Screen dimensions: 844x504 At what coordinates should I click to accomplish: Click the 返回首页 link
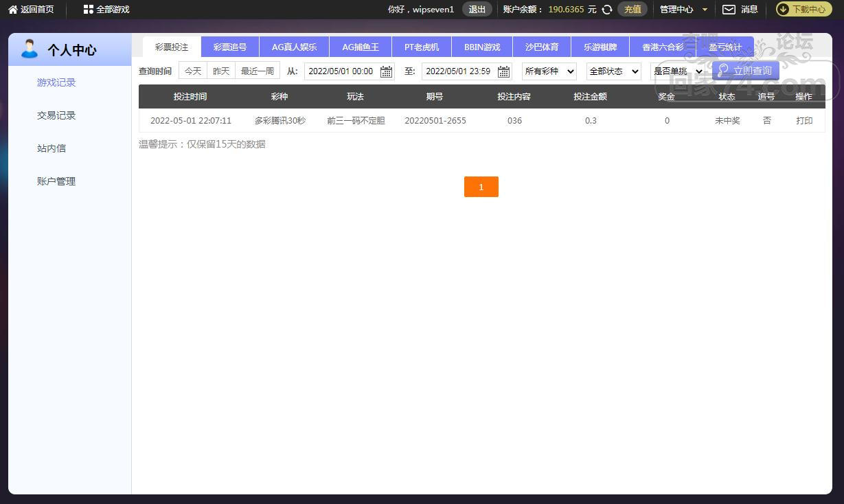click(x=37, y=10)
